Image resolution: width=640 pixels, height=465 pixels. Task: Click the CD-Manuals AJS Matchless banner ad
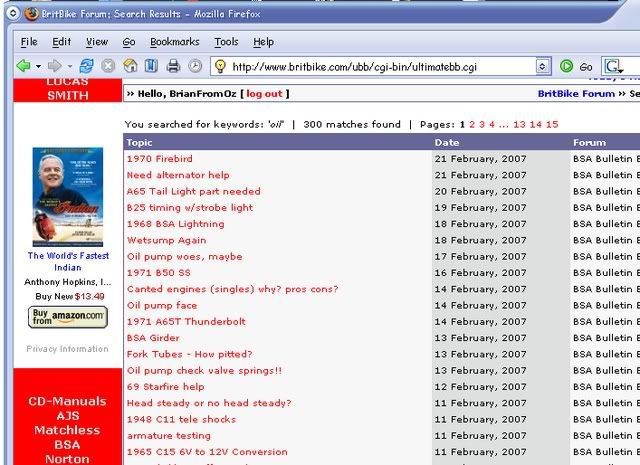68,416
